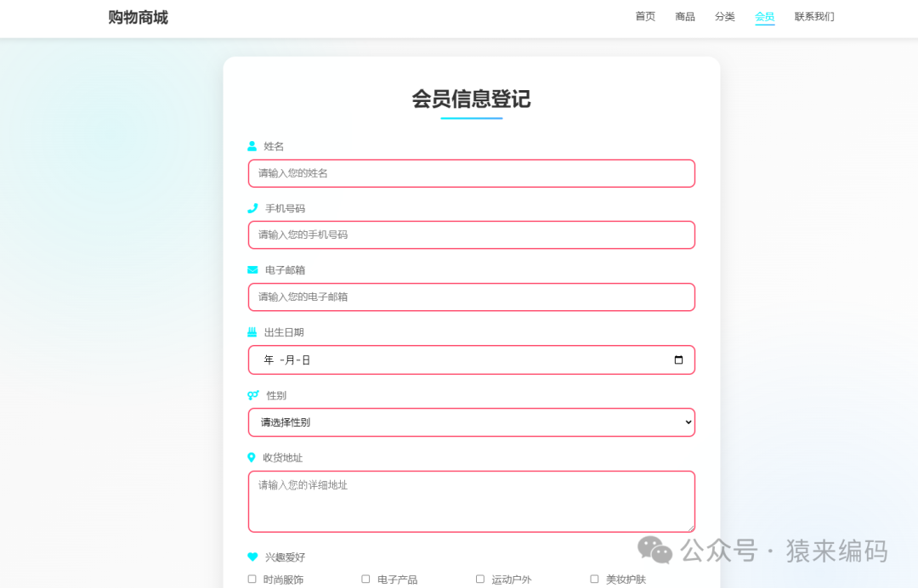The width and height of the screenshot is (918, 588).
Task: Click the 收货地址 field label
Action: coord(283,457)
